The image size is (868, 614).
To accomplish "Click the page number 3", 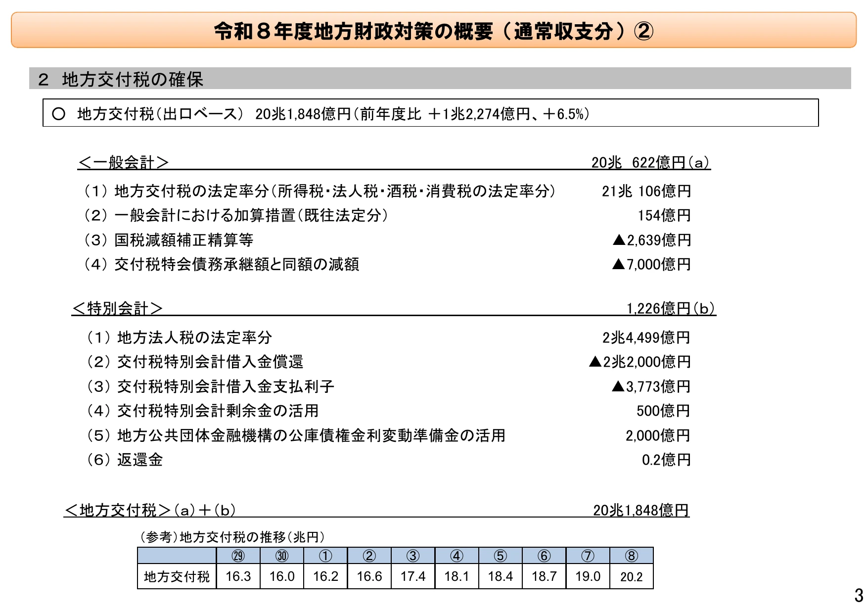I will 859,595.
